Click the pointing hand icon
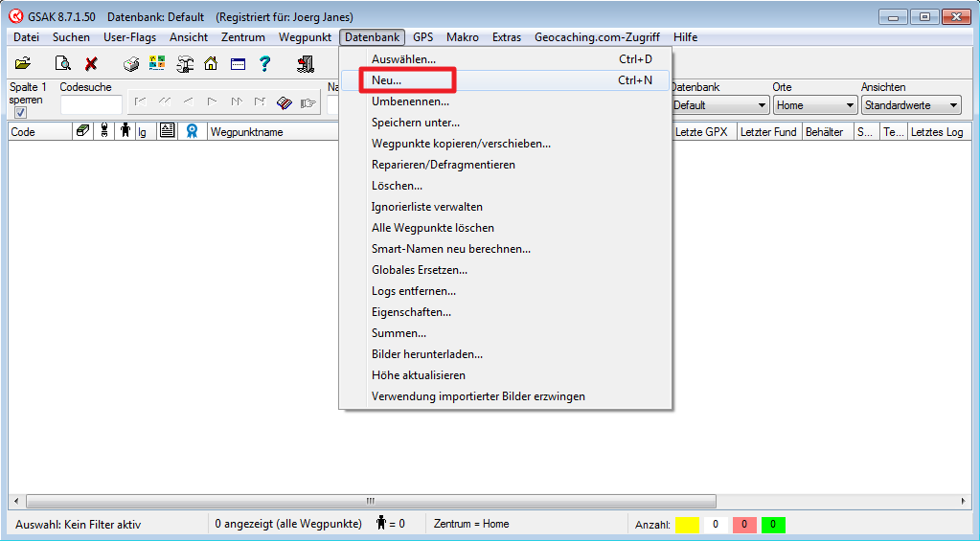 click(308, 102)
